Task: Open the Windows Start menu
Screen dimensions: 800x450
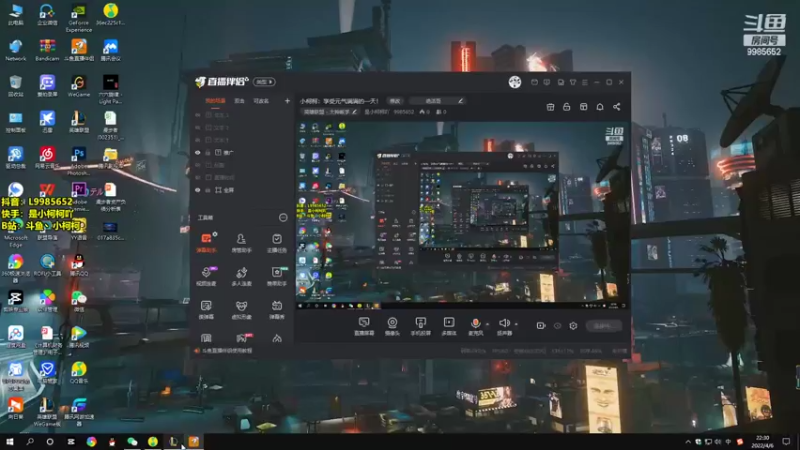Action: (9, 441)
